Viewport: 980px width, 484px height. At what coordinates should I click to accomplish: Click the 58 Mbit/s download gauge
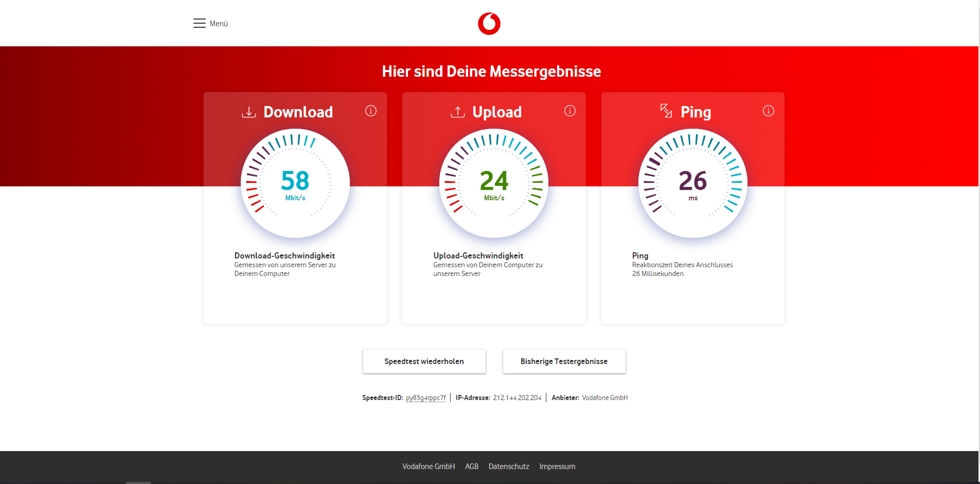click(295, 183)
